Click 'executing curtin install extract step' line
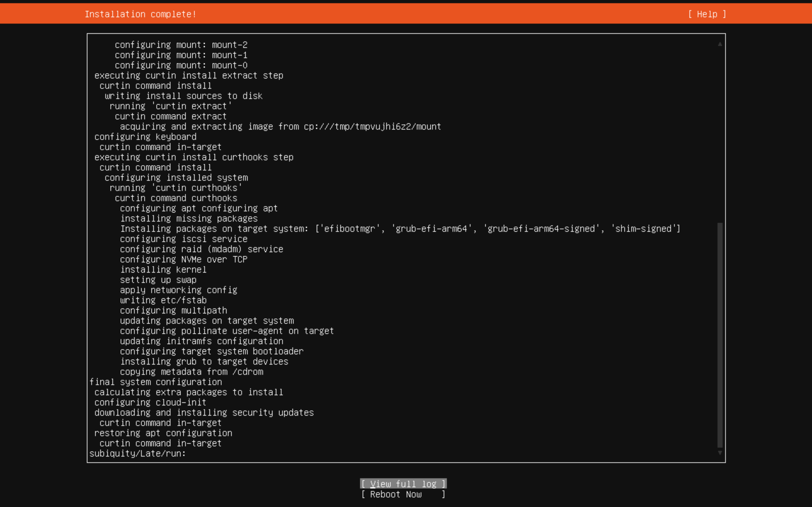The image size is (812, 507). point(189,75)
